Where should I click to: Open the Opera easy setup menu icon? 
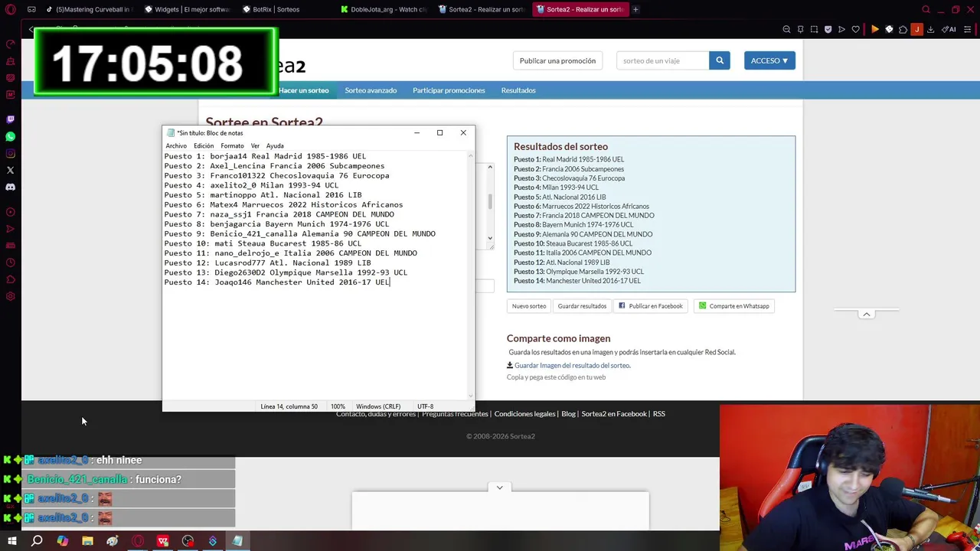tap(969, 29)
